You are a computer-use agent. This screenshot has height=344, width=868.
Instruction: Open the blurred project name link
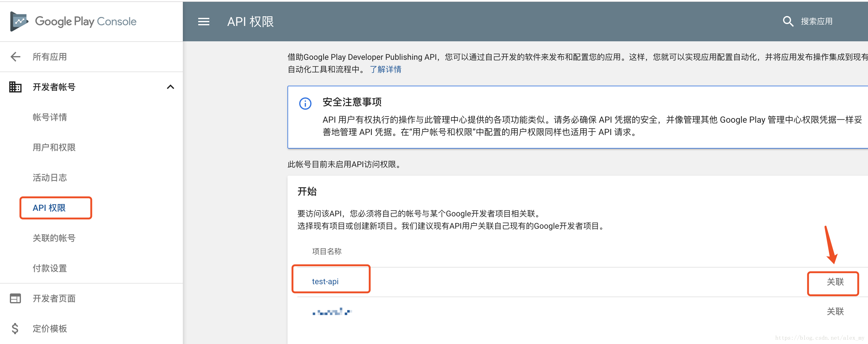[332, 312]
